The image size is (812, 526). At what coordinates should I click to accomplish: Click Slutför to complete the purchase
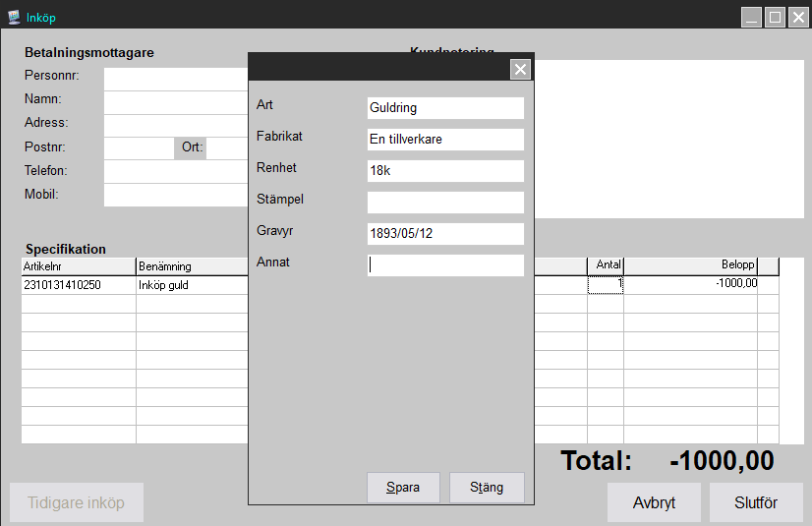[x=755, y=502]
